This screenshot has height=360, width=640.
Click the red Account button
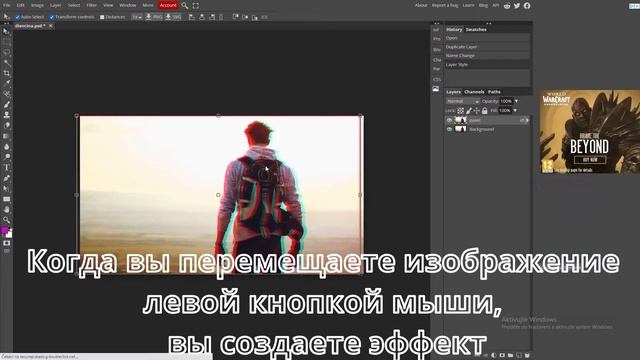coord(168,5)
